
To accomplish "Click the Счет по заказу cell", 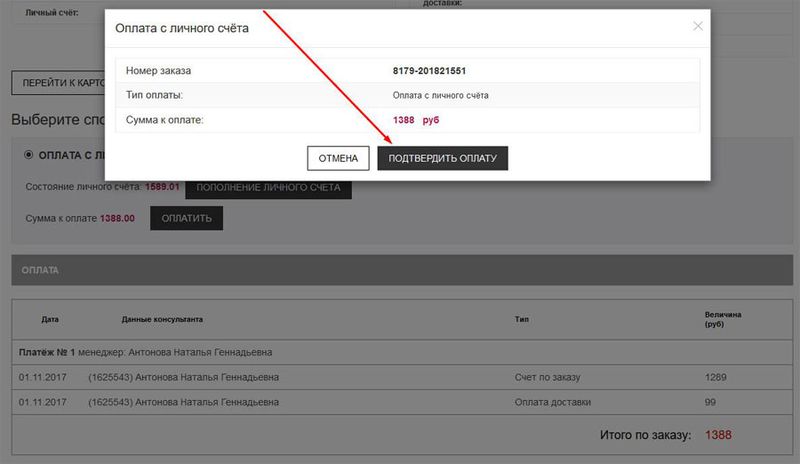I will (547, 377).
